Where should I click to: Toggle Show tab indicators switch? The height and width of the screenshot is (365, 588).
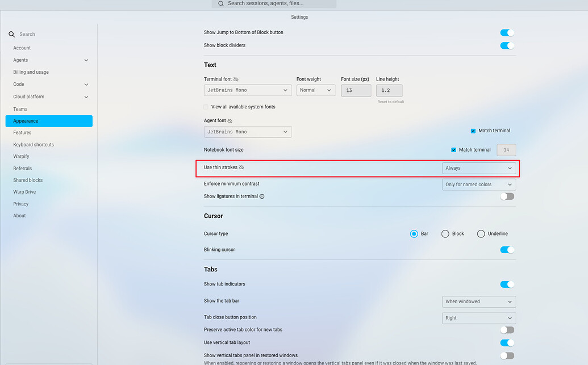tap(507, 284)
